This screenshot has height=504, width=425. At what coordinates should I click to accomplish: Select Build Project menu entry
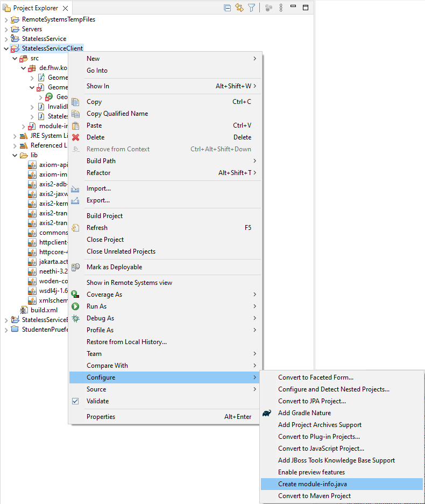pos(165,216)
